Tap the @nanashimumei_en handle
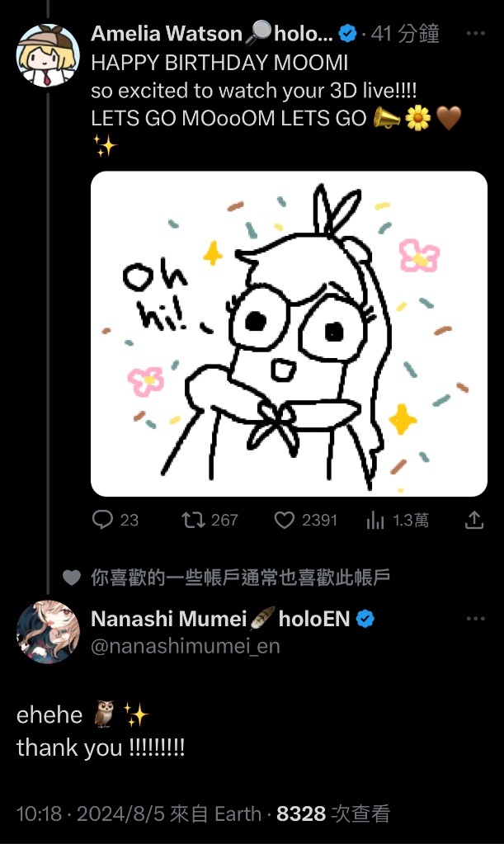 186,646
